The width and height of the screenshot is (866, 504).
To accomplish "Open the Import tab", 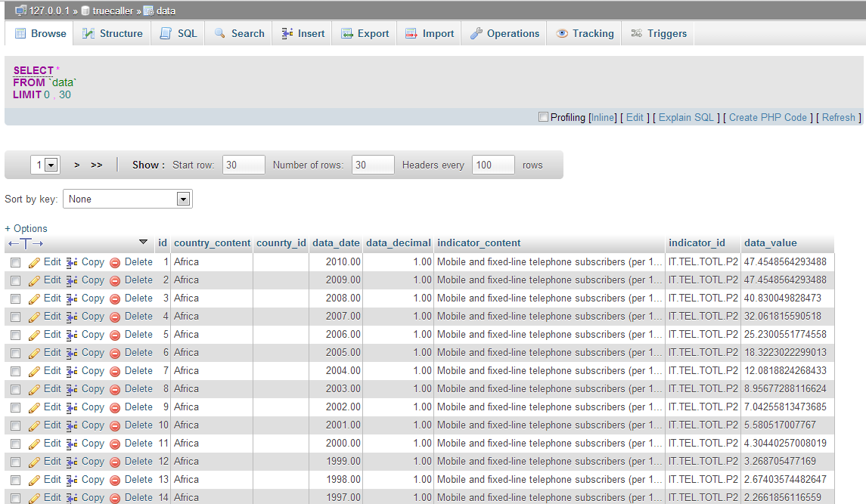I will (429, 34).
